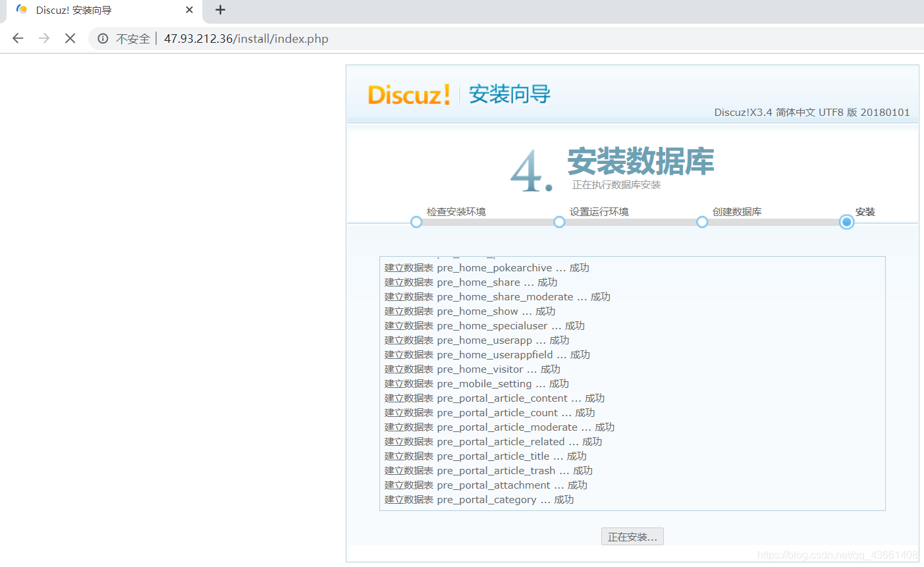The image size is (924, 567).
Task: Click the browser back arrow
Action: pyautogui.click(x=18, y=38)
